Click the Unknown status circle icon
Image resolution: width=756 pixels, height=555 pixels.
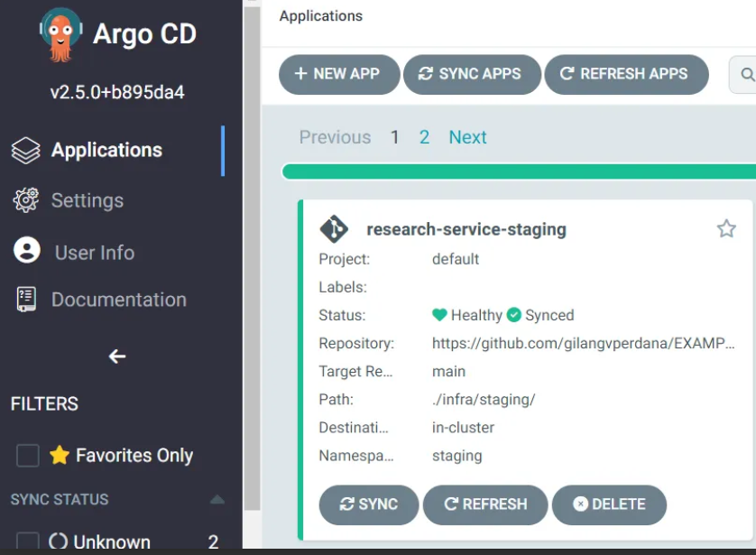[x=58, y=541]
